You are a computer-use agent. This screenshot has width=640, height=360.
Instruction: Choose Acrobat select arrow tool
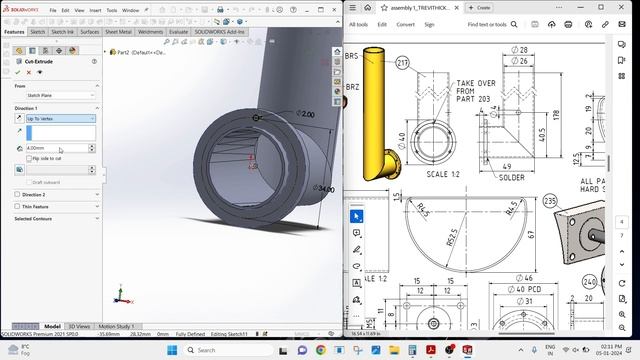point(356,216)
